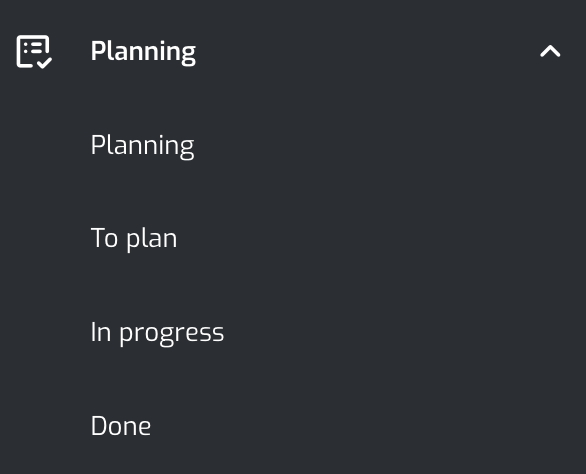The width and height of the screenshot is (586, 474).
Task: Select the list-with-checkmark icon in sidebar
Action: click(x=34, y=52)
